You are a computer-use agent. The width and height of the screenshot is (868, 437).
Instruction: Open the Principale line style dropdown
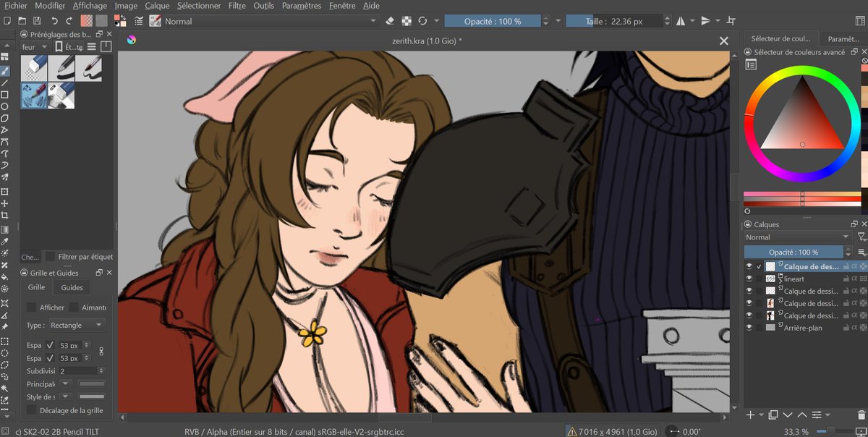tap(66, 383)
